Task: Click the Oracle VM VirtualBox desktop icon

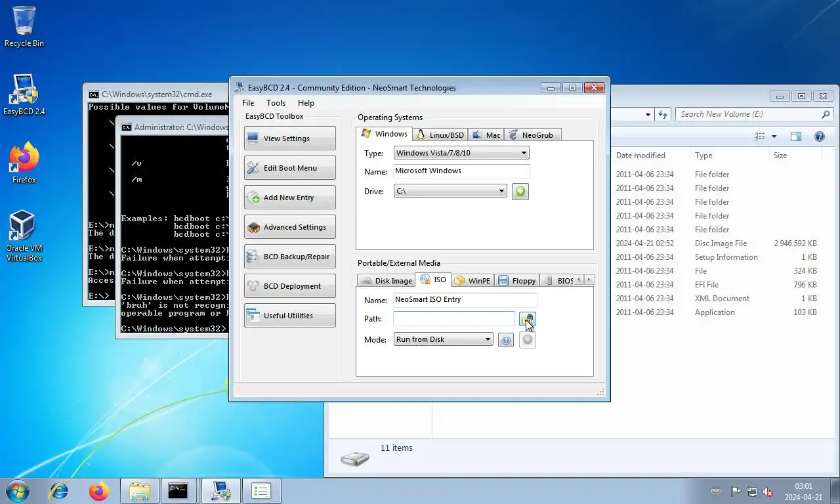Action: (x=24, y=236)
